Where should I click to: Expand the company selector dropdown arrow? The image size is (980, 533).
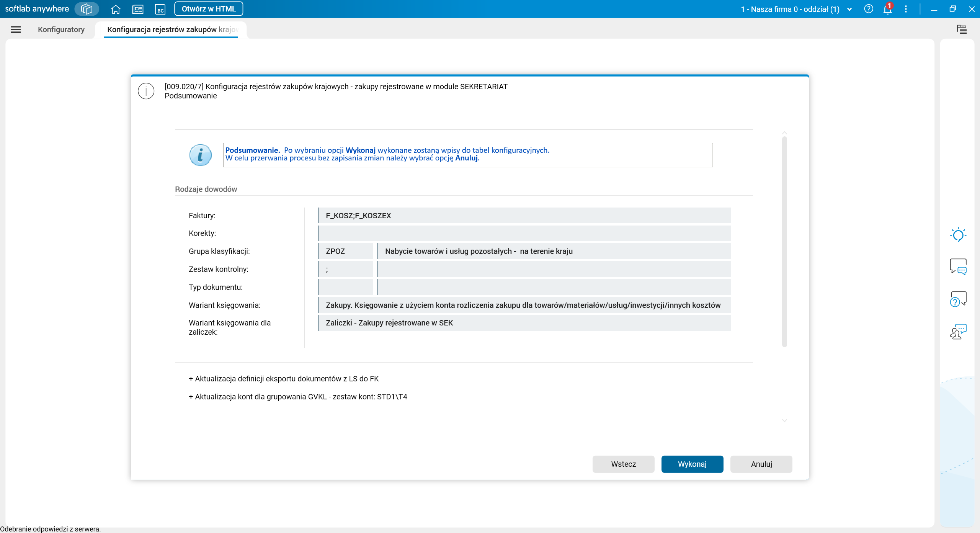coord(849,9)
